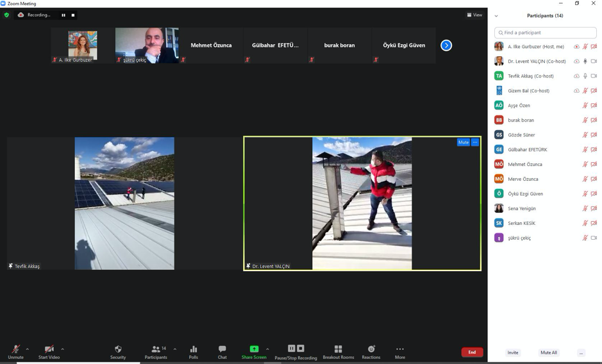The height and width of the screenshot is (364, 602).
Task: Open the Reactions menu
Action: click(371, 349)
